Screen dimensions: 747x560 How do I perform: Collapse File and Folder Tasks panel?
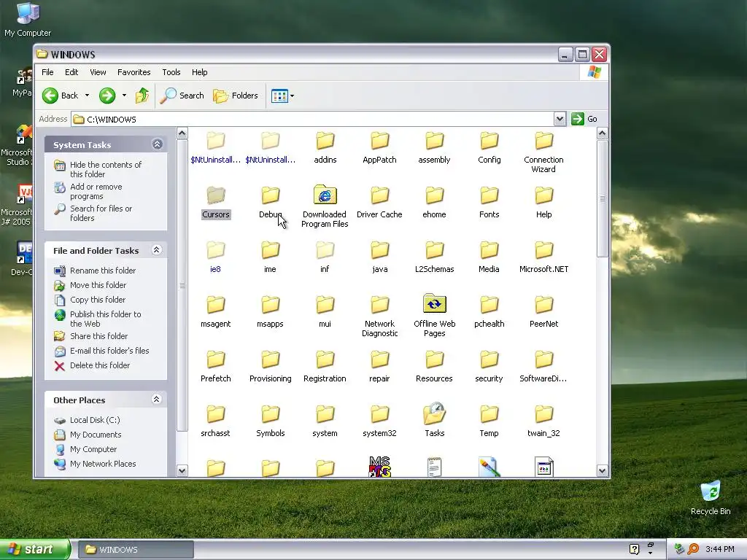click(156, 250)
